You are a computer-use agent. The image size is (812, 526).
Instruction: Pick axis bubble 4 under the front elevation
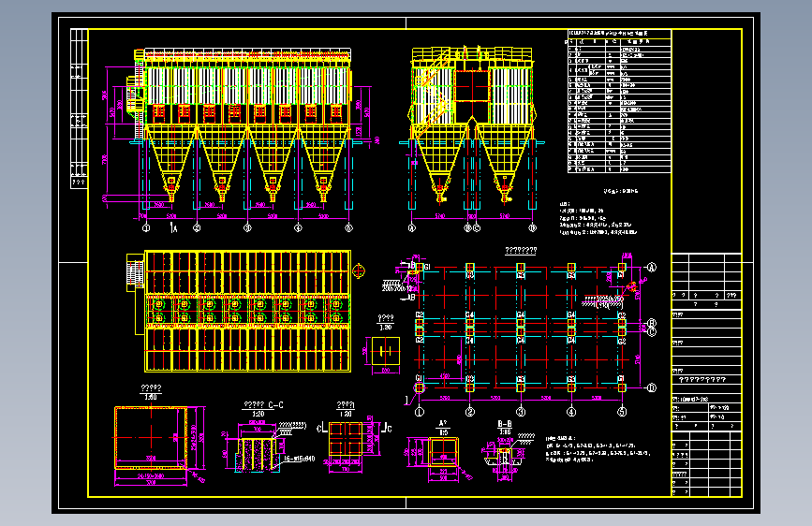298,227
